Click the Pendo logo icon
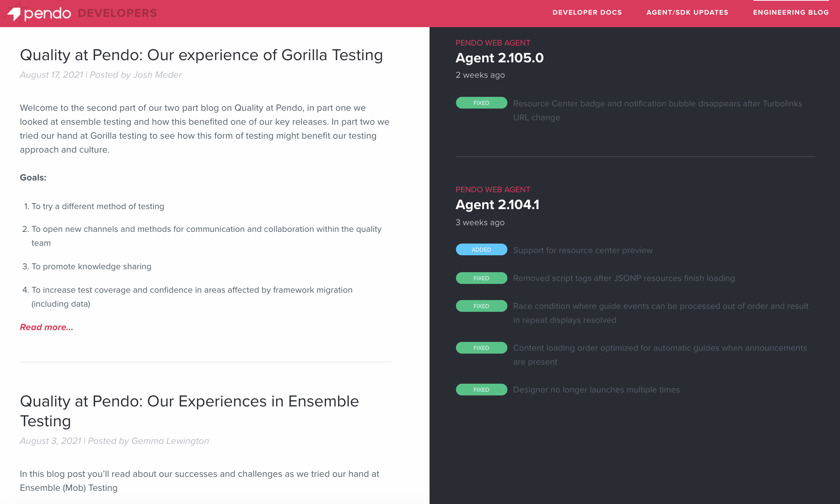This screenshot has height=504, width=840. (x=15, y=14)
